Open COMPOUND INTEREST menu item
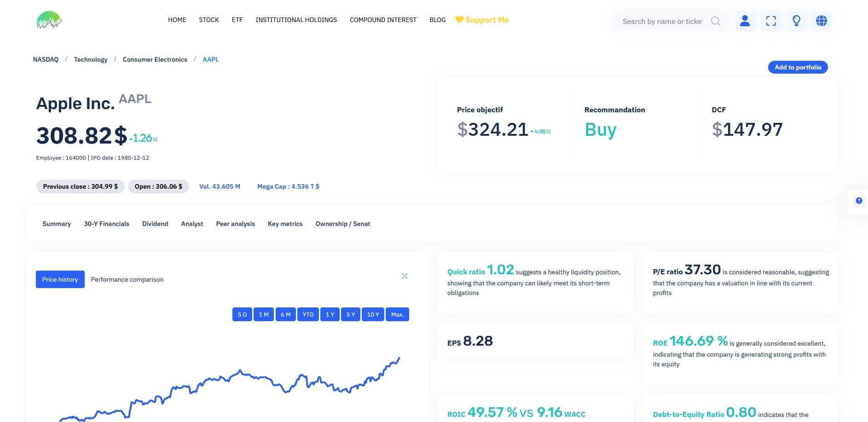 click(x=383, y=20)
